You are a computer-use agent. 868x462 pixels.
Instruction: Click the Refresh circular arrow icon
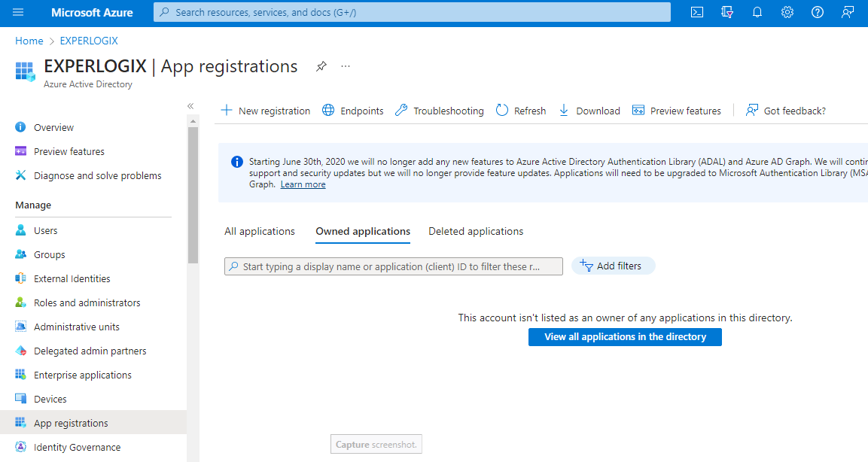pos(502,110)
